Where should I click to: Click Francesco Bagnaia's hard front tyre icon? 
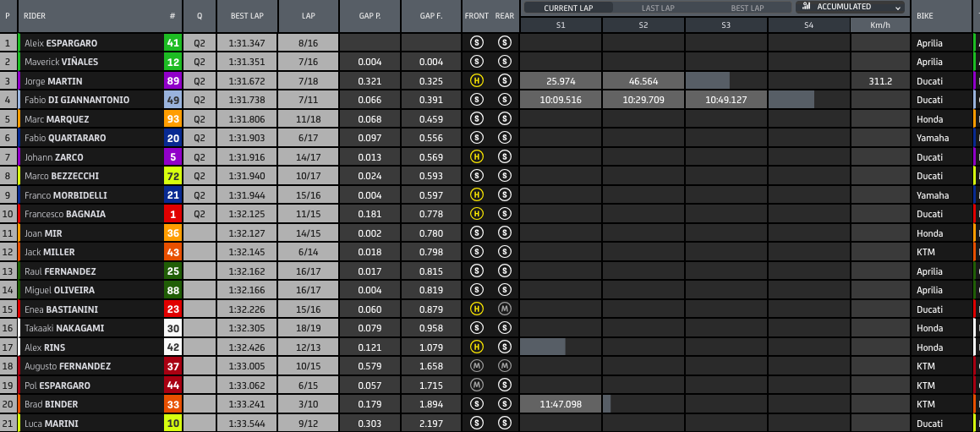point(477,214)
